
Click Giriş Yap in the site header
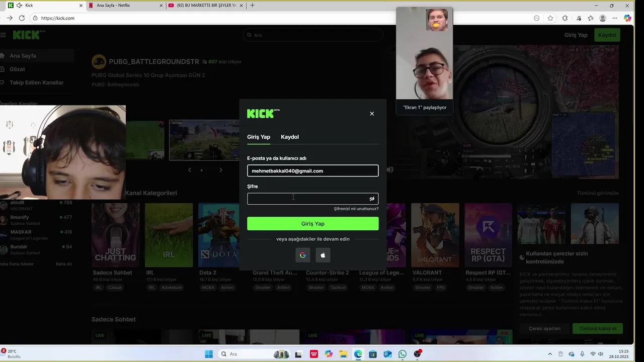tap(576, 35)
